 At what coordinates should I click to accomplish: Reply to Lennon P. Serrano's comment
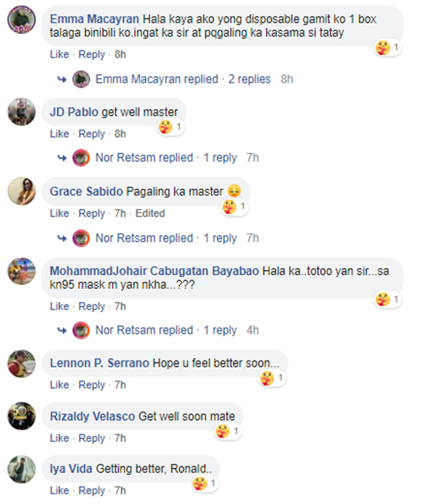tap(92, 385)
